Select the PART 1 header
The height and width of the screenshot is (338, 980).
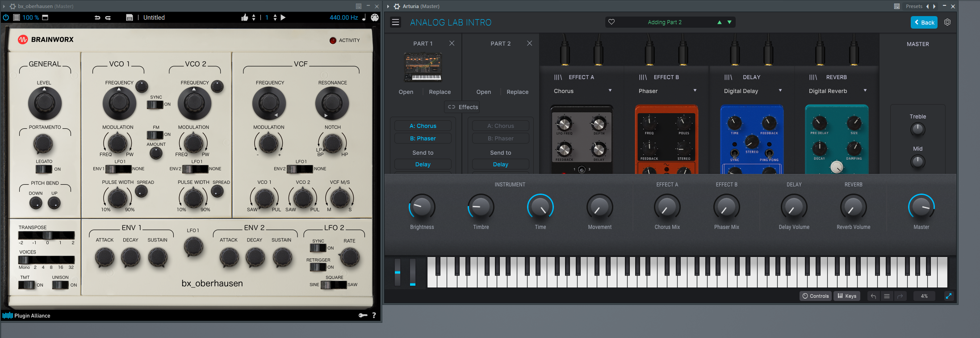(x=423, y=43)
